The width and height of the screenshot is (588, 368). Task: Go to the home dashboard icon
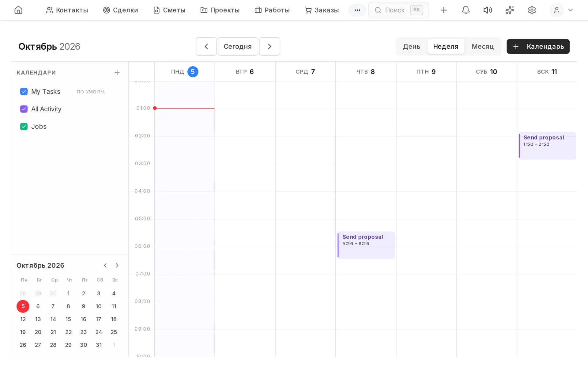tap(18, 10)
